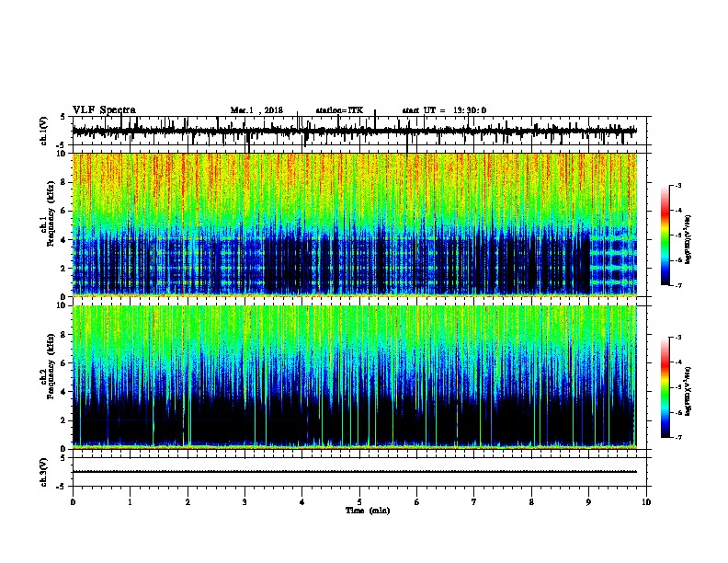Click time axis tick label "7"
Screen dimensions: 728x563
[474, 501]
